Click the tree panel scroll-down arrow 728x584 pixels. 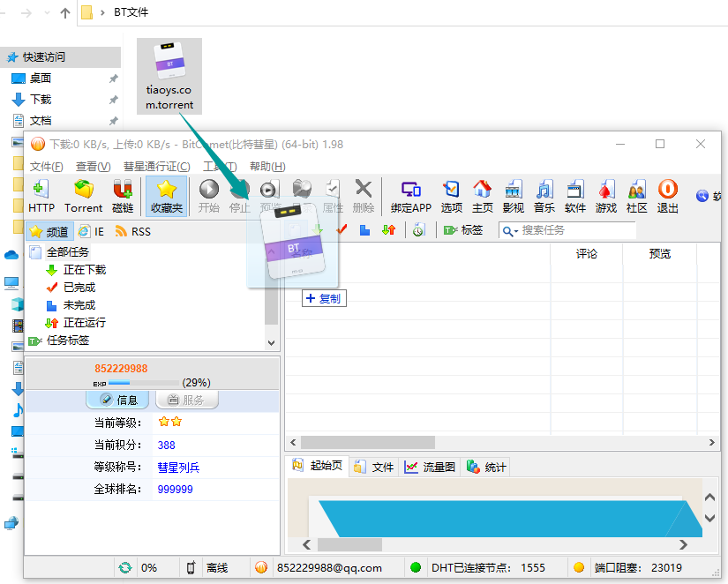[272, 343]
